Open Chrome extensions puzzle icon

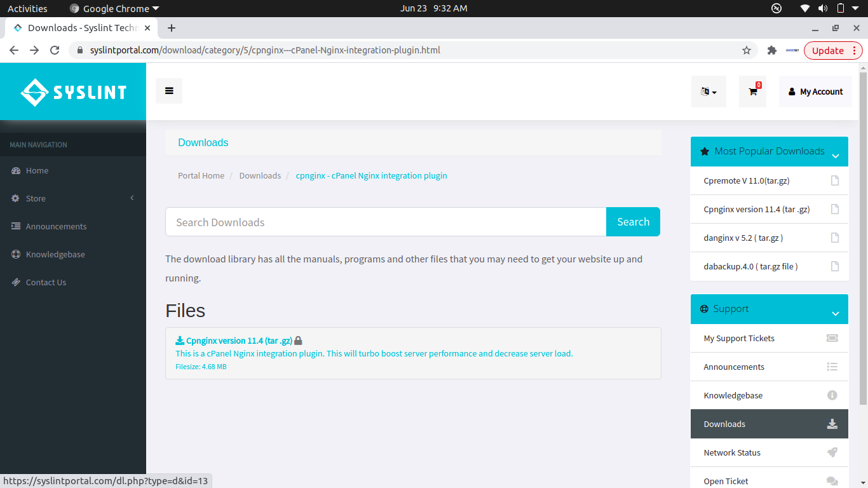coord(772,50)
